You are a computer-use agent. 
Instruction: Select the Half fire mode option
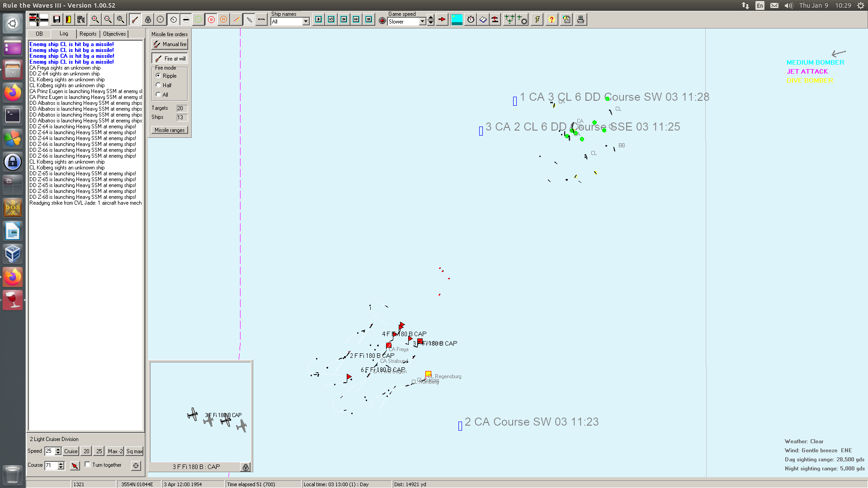158,85
